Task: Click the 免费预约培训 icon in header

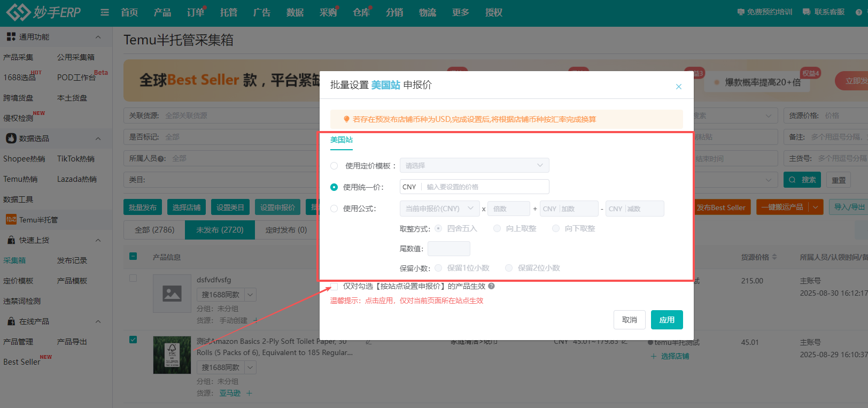Action: click(x=740, y=12)
